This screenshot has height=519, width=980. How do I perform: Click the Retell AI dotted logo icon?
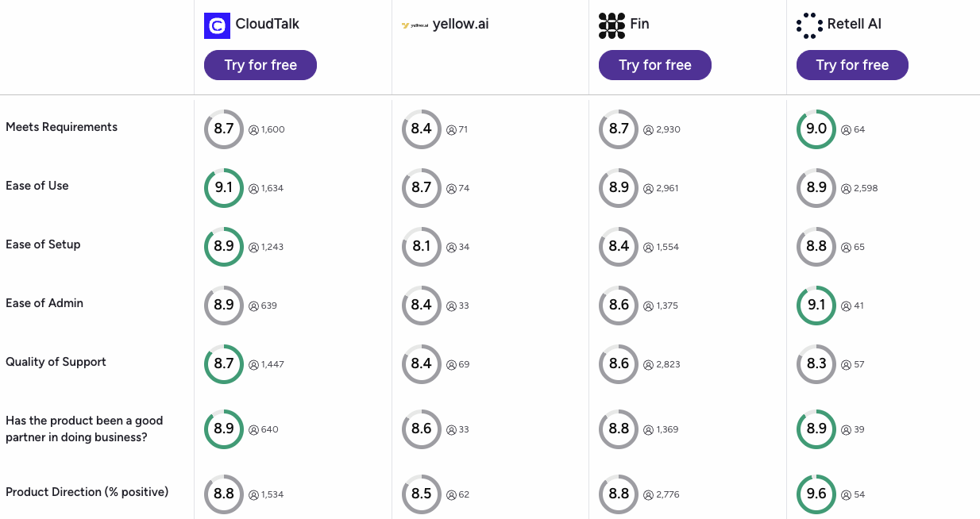pyautogui.click(x=809, y=25)
